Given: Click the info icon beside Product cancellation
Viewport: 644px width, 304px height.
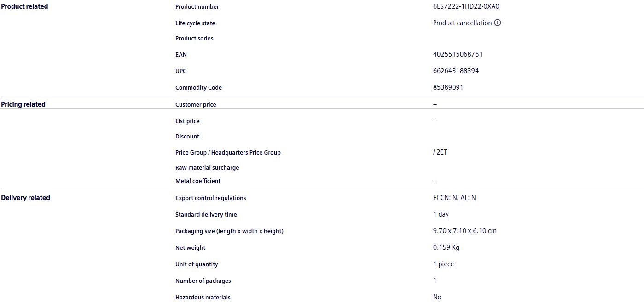Looking at the screenshot, I should (x=498, y=23).
